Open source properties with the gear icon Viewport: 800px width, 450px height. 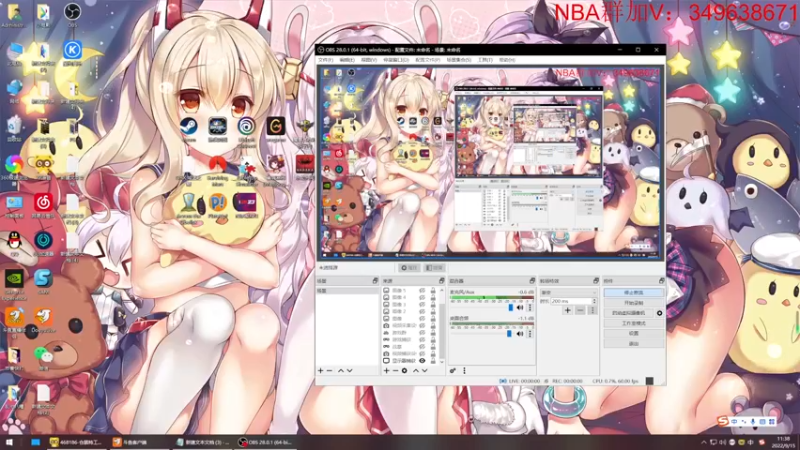[x=405, y=370]
